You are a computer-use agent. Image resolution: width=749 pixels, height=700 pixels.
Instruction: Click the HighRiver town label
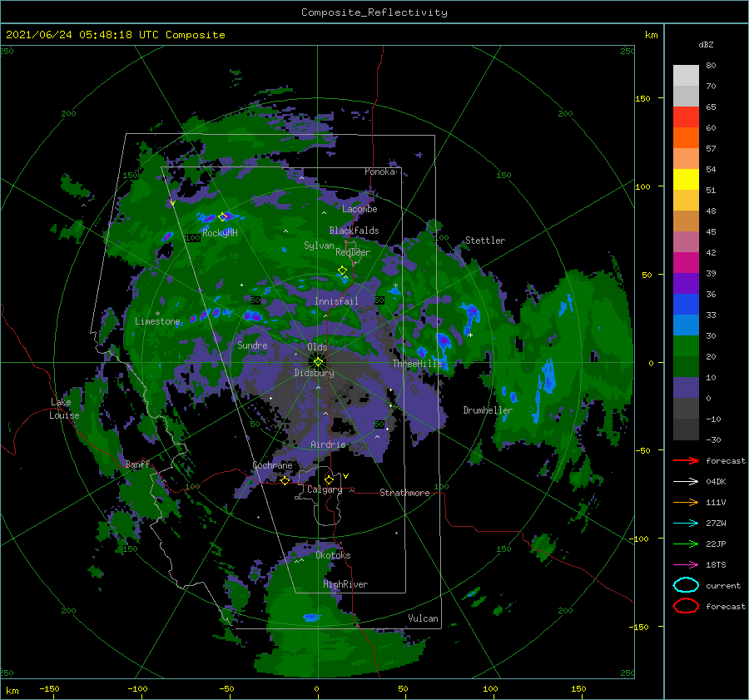(345, 584)
